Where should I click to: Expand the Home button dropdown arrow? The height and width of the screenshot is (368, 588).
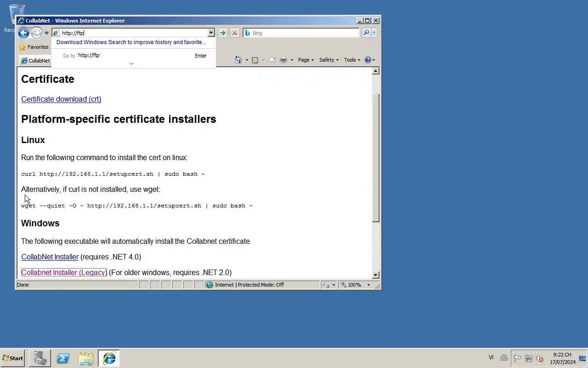click(x=247, y=60)
